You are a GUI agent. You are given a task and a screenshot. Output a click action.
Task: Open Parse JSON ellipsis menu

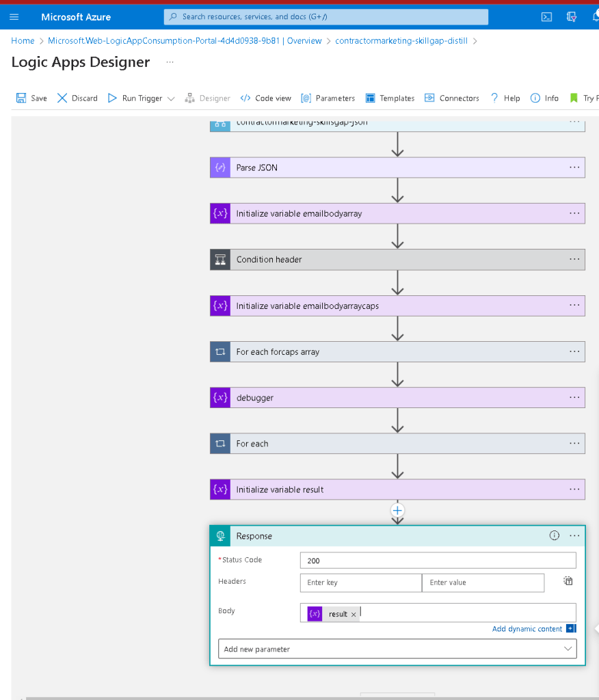574,167
